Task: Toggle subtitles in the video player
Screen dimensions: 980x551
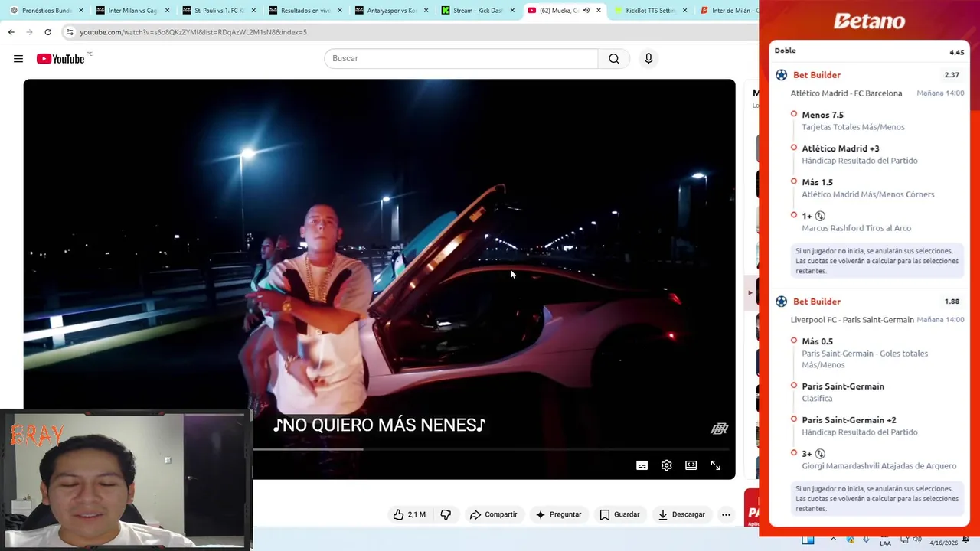Action: (642, 465)
